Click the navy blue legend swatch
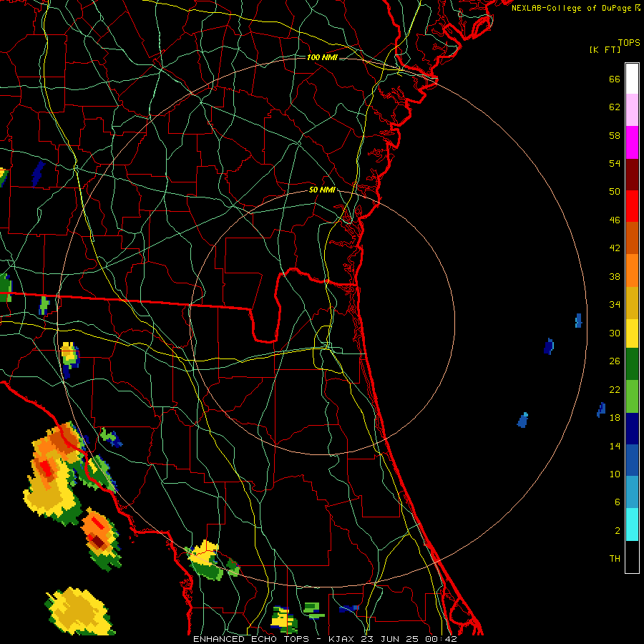 click(632, 429)
